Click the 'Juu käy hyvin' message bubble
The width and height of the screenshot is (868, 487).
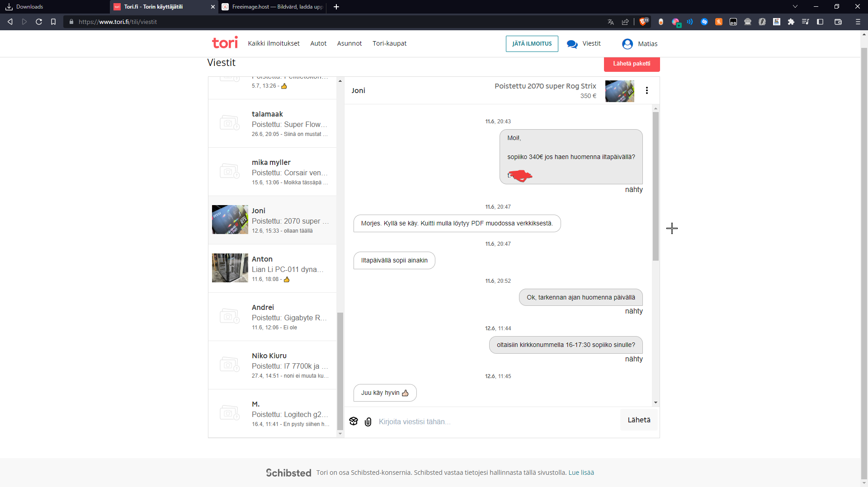tap(385, 393)
